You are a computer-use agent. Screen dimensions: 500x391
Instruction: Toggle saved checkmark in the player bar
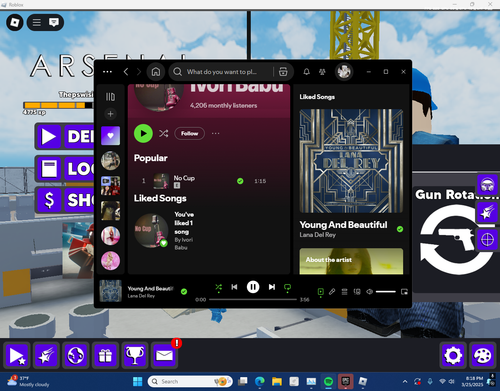184,292
